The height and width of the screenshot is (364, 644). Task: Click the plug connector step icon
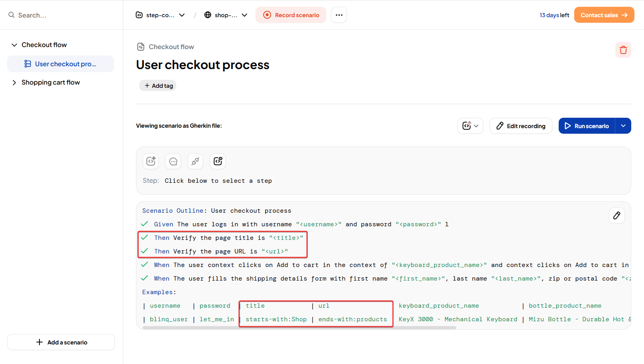click(195, 161)
